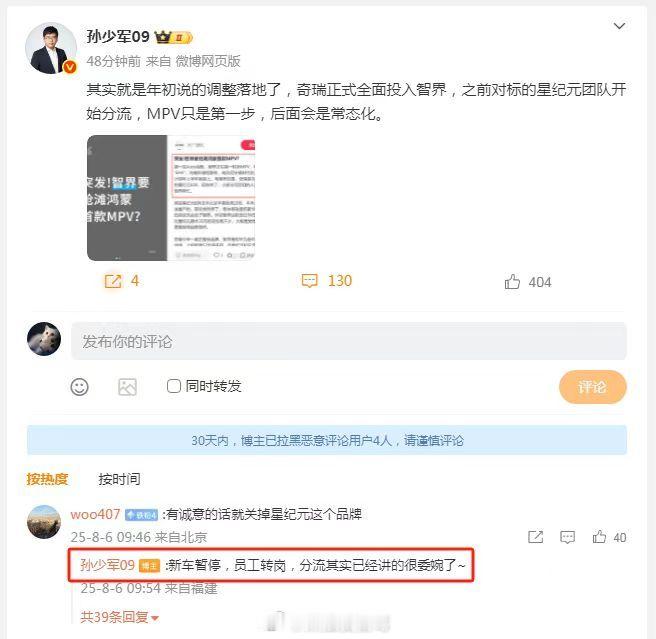The height and width of the screenshot is (639, 656).
Task: Sort comments by 按时间
Action: coord(119,479)
